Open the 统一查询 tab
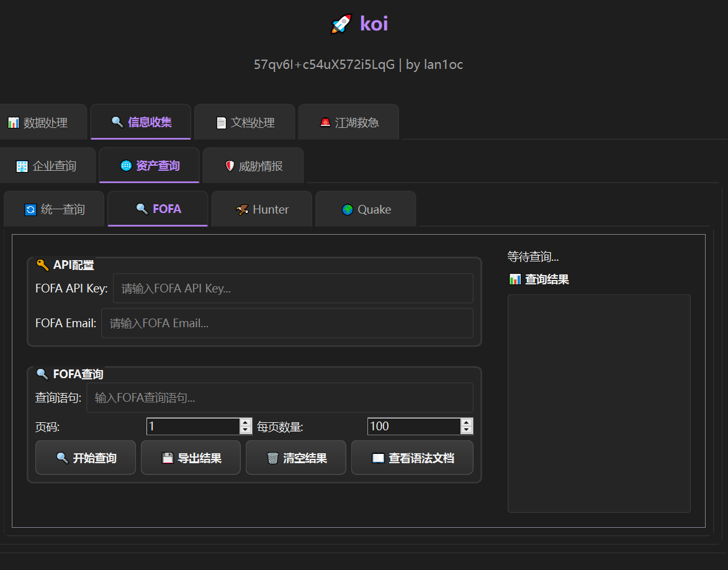728x570 pixels. [55, 209]
